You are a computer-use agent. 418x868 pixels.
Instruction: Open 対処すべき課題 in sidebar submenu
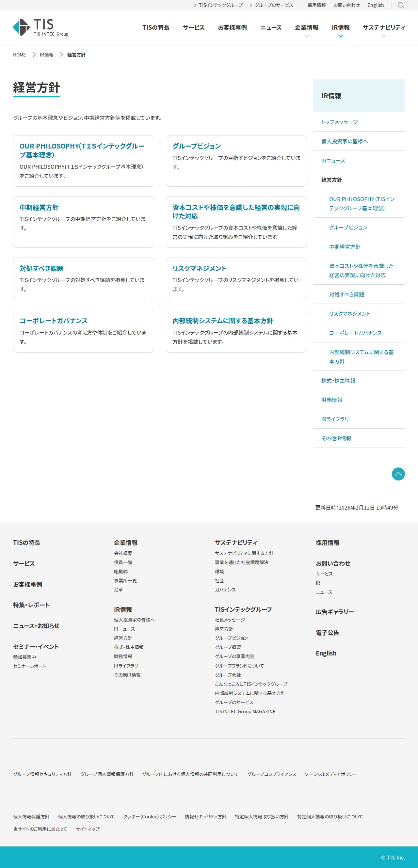click(x=359, y=294)
